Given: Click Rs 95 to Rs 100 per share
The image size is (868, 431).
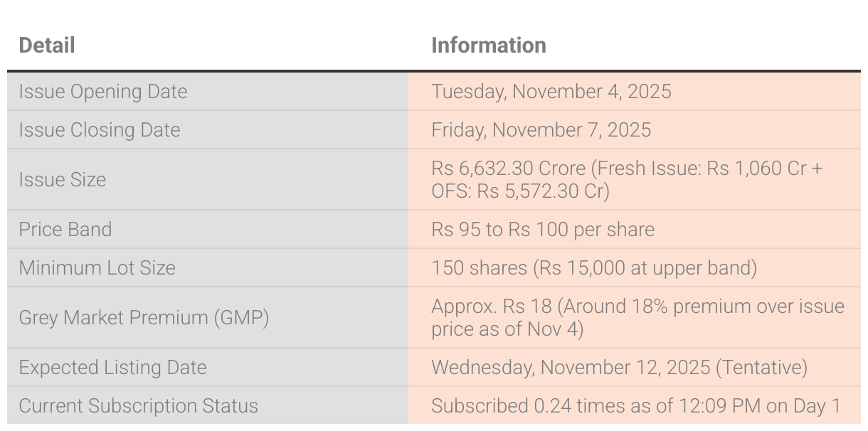Looking at the screenshot, I should click(542, 230).
